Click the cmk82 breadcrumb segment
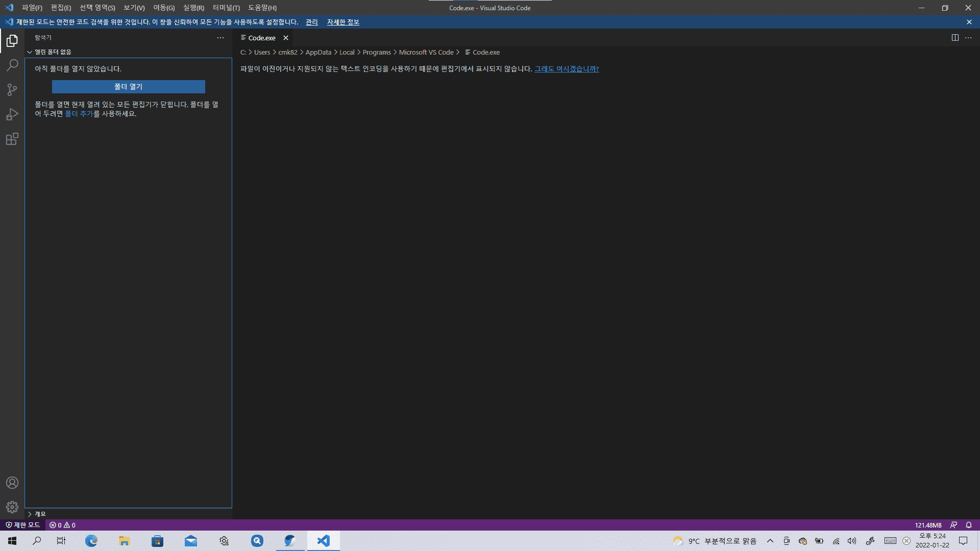The width and height of the screenshot is (980, 551). coord(287,52)
